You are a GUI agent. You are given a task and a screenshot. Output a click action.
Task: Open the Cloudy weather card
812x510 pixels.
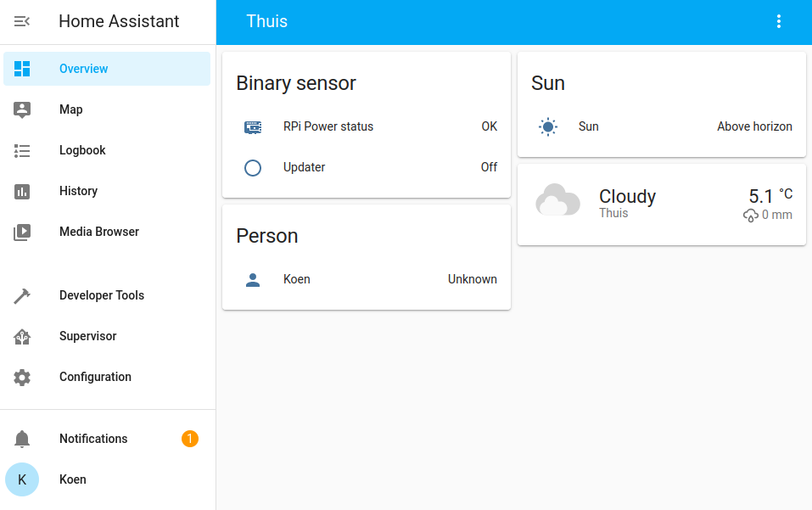pos(661,201)
